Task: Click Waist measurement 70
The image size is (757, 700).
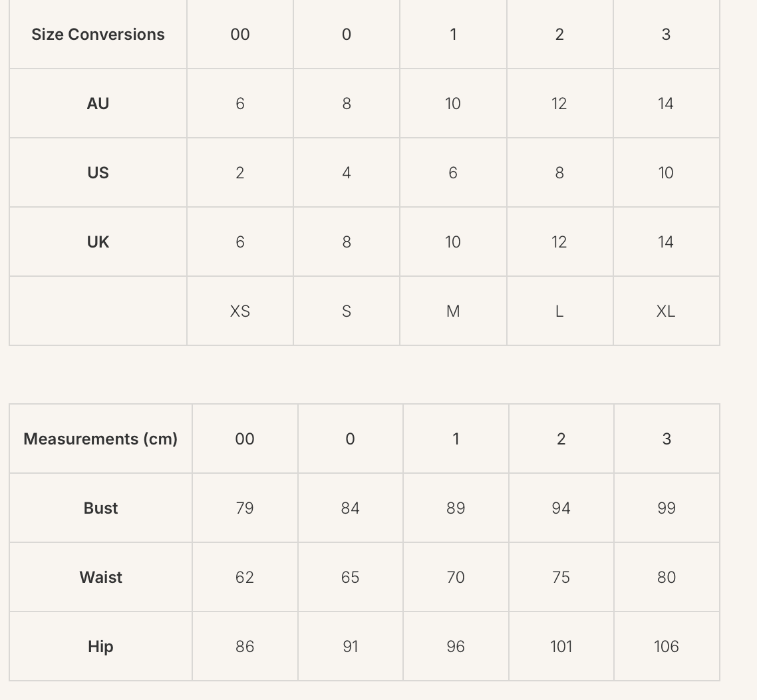Action: (x=456, y=578)
